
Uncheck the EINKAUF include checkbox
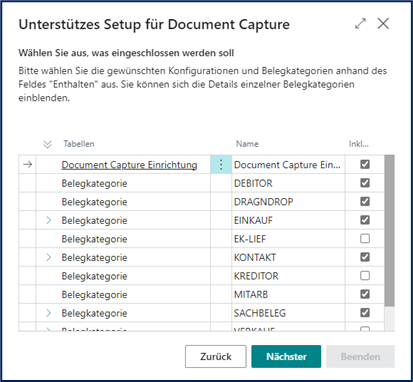point(365,220)
